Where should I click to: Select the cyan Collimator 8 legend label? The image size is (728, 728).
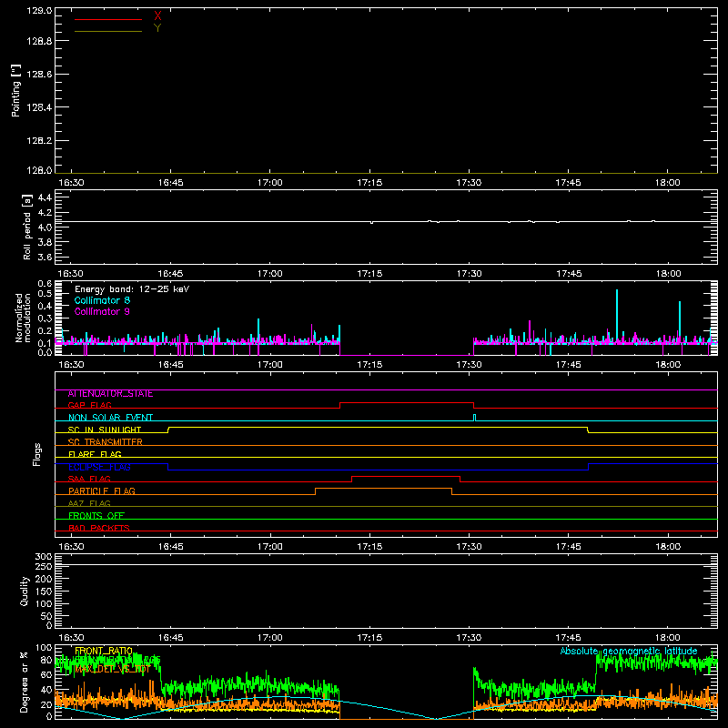102,300
